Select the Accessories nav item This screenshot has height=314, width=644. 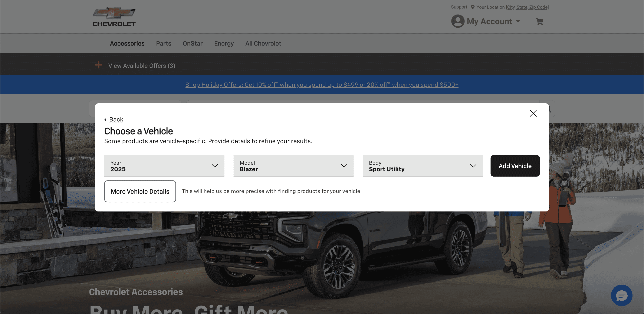click(127, 43)
